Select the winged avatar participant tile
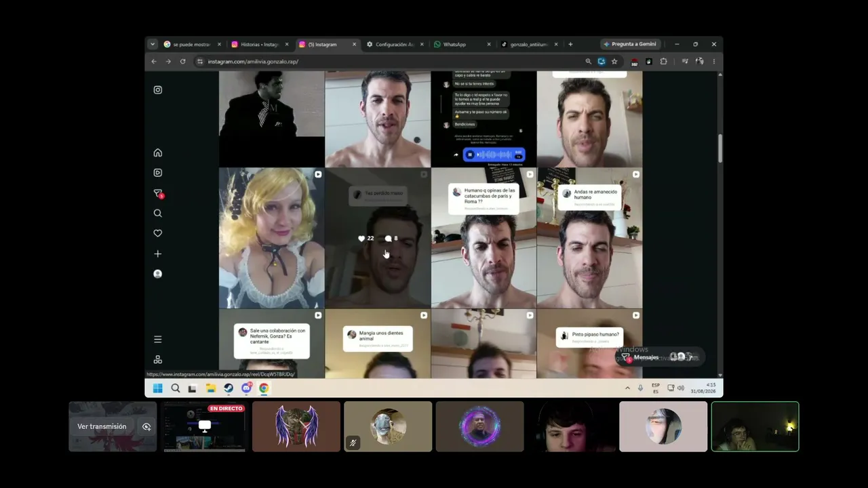The height and width of the screenshot is (488, 868). [x=296, y=426]
